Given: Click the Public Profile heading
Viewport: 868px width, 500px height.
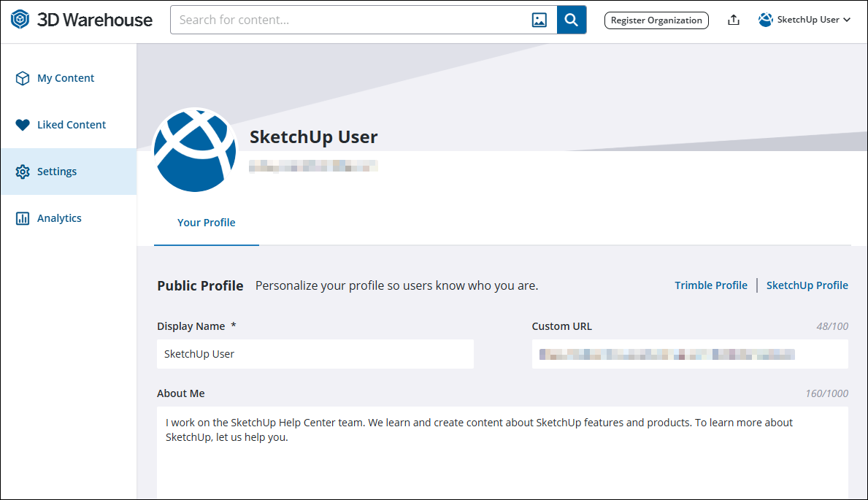Looking at the screenshot, I should pyautogui.click(x=201, y=285).
